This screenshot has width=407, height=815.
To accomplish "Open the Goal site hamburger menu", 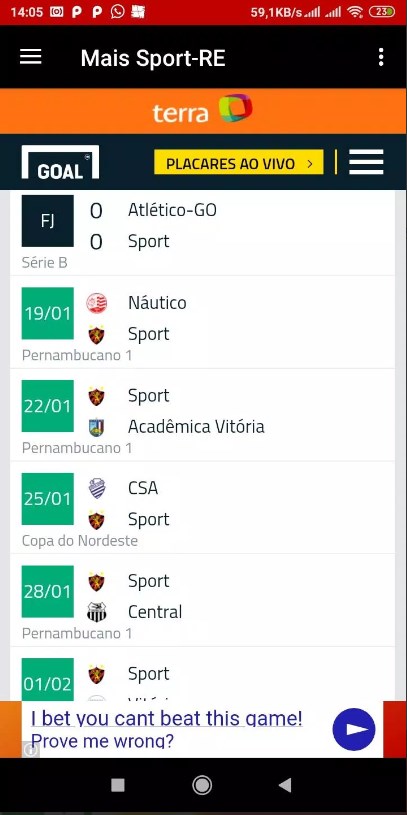I will click(x=366, y=162).
